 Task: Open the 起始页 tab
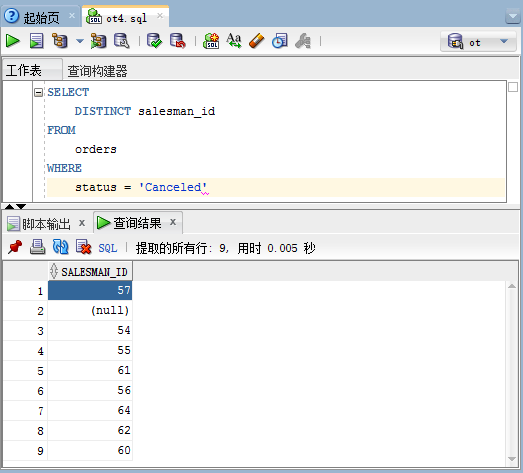click(x=41, y=17)
